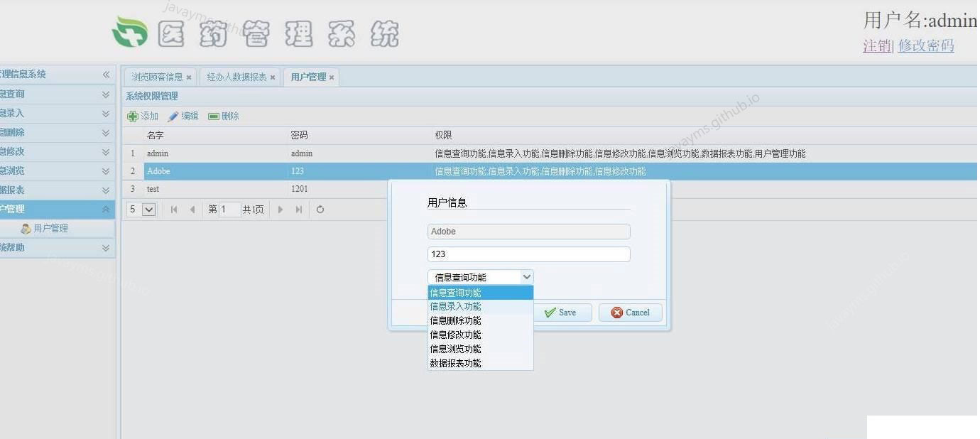Select the 编辑 (Edit) pencil icon

point(173,116)
